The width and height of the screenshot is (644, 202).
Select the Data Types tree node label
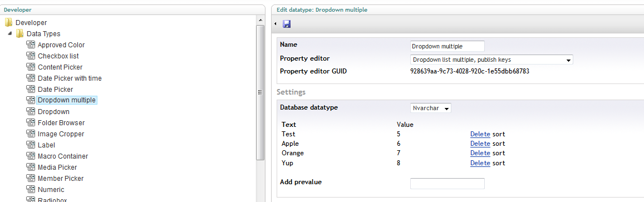coord(43,33)
